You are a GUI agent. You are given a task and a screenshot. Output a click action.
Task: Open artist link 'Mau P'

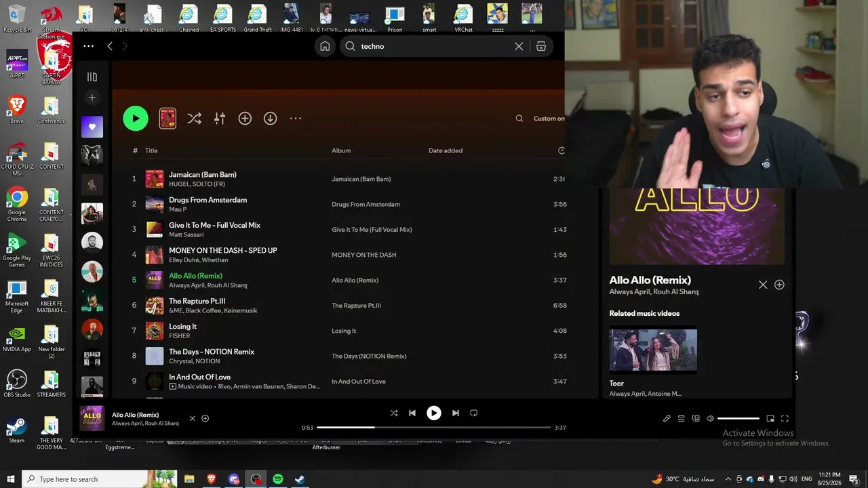pos(178,209)
